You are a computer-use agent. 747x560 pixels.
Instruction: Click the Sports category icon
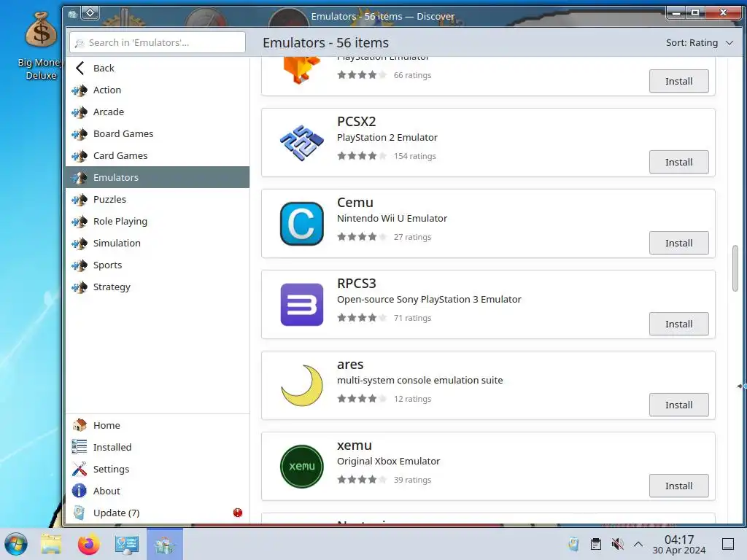coord(80,265)
